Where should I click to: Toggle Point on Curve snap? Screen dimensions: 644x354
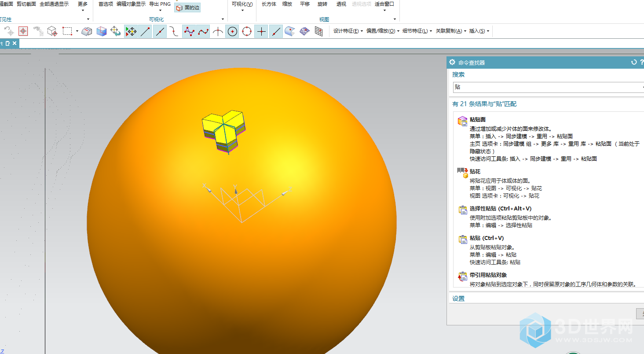tap(276, 31)
